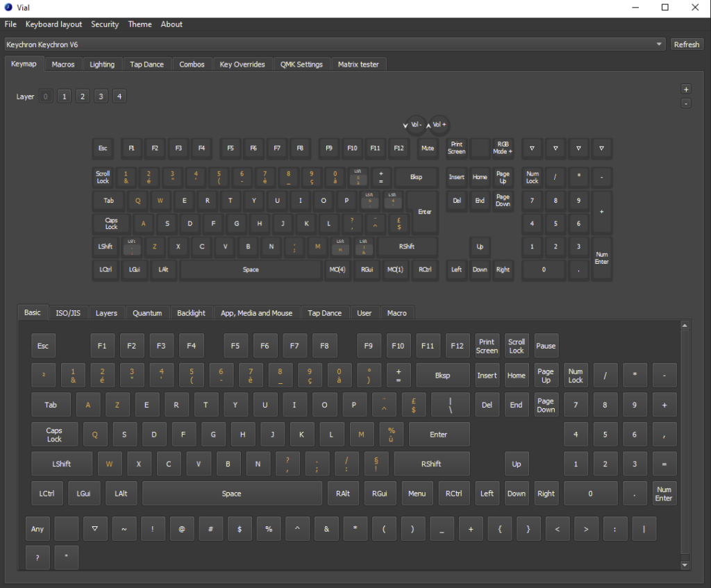711x588 pixels.
Task: Click the plus zoom button beside the keymap
Action: coord(686,90)
